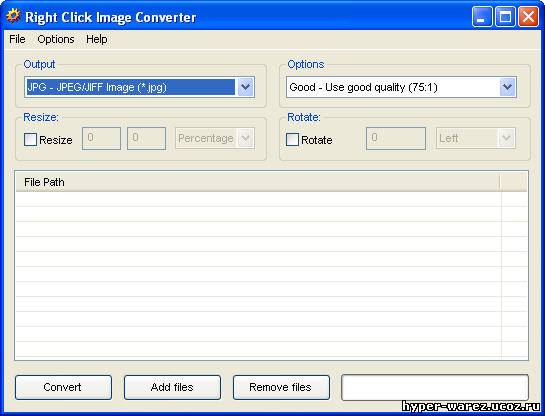This screenshot has height=416, width=545.
Task: Click the rotate angle input field
Action: tap(396, 138)
